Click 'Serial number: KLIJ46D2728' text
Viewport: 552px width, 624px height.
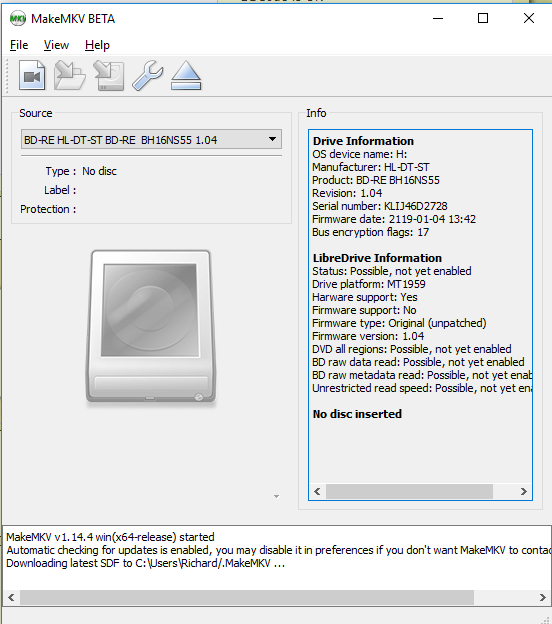[x=380, y=206]
